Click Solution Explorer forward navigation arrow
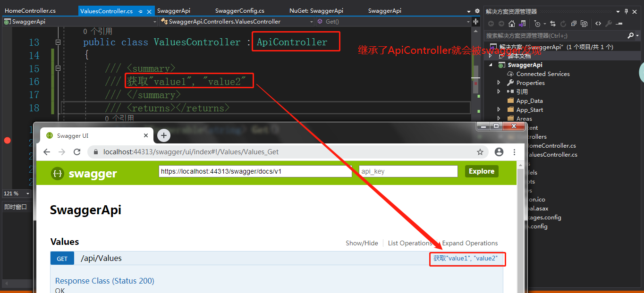The image size is (644, 293). (x=501, y=24)
